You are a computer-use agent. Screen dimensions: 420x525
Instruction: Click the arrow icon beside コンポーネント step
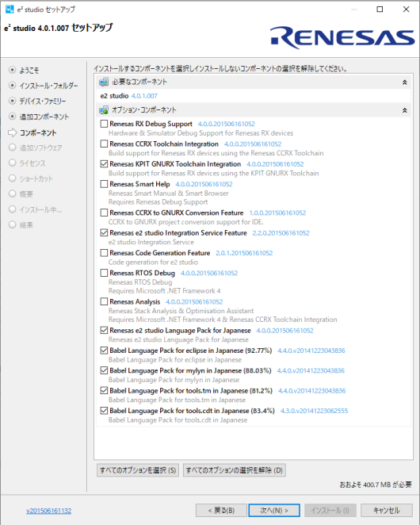[13, 132]
